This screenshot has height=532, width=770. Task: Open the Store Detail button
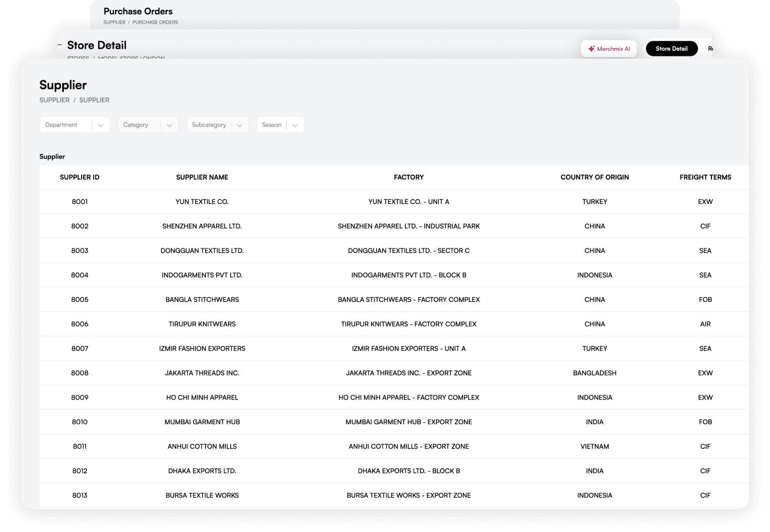671,49
